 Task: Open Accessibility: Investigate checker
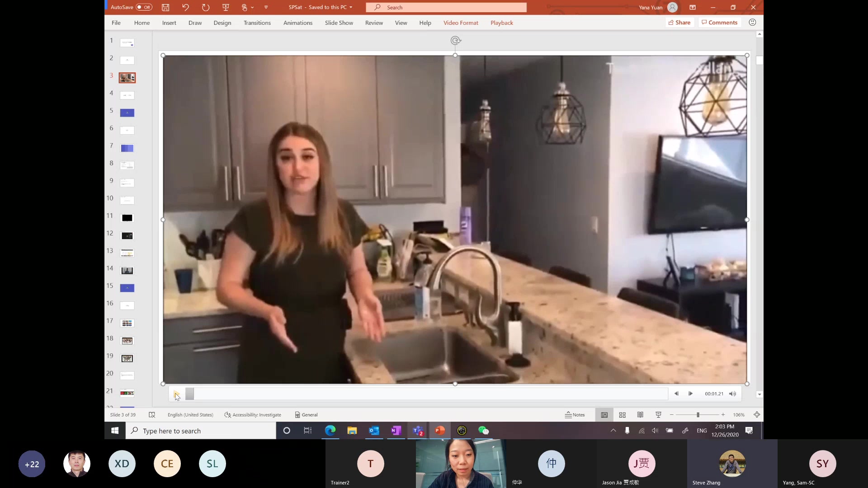coord(253,415)
